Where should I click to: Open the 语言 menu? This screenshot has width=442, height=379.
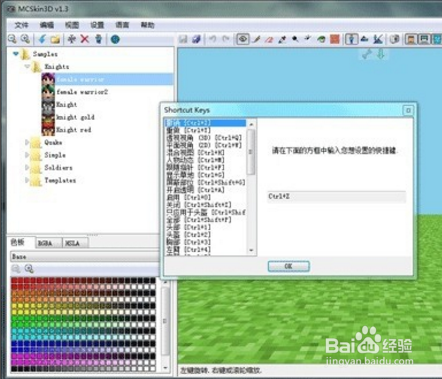point(122,25)
